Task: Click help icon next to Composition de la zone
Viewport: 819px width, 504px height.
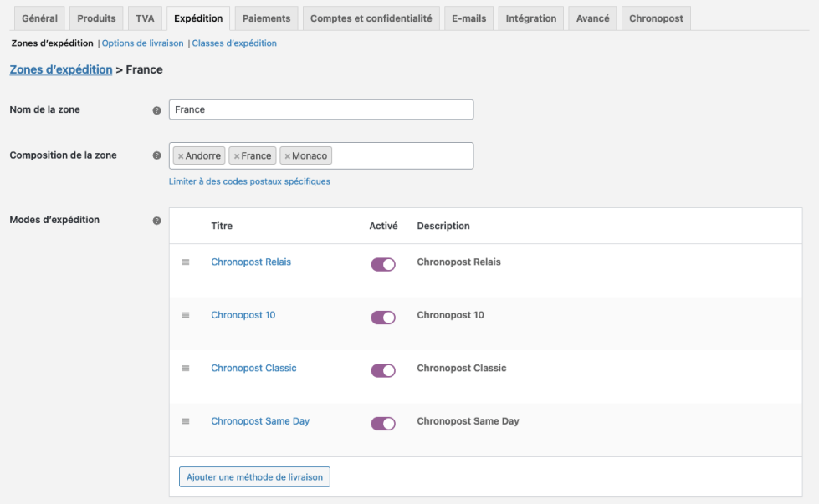Action: 156,155
